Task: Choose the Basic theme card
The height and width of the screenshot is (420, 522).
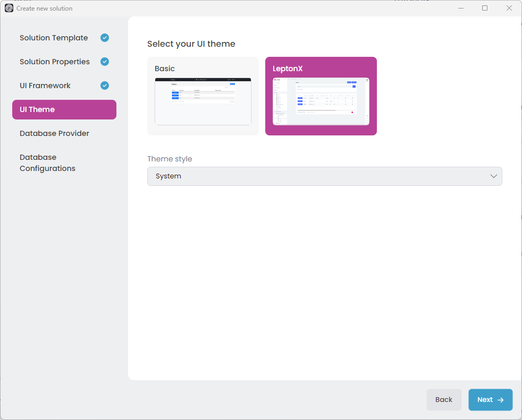Action: (x=203, y=96)
